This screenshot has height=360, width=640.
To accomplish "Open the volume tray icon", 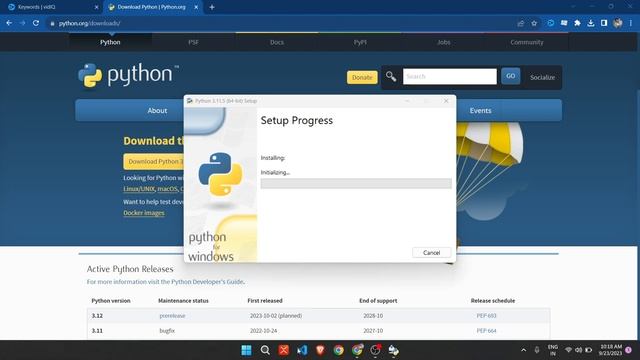I will (578, 350).
